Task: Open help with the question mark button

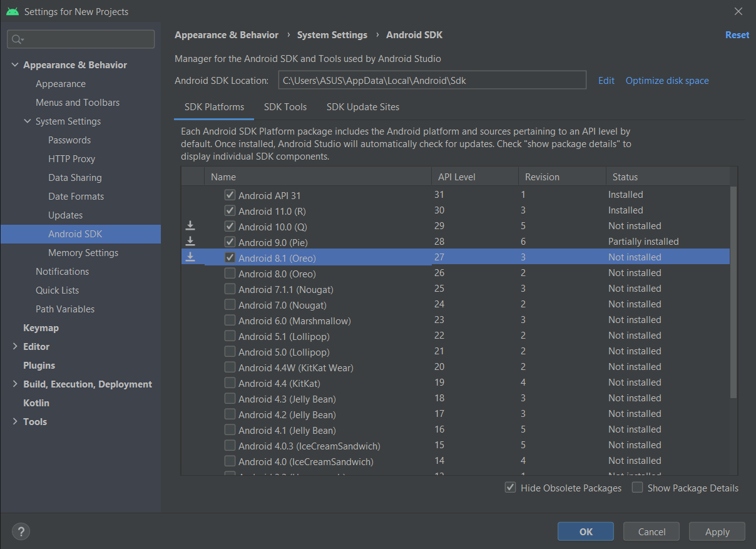Action: [x=21, y=531]
